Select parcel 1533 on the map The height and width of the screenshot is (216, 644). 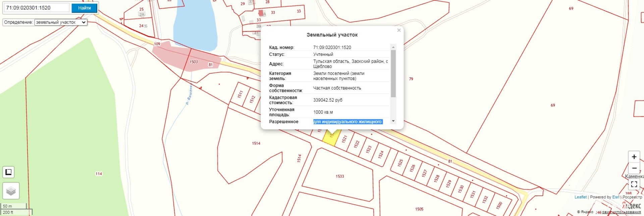click(339, 176)
